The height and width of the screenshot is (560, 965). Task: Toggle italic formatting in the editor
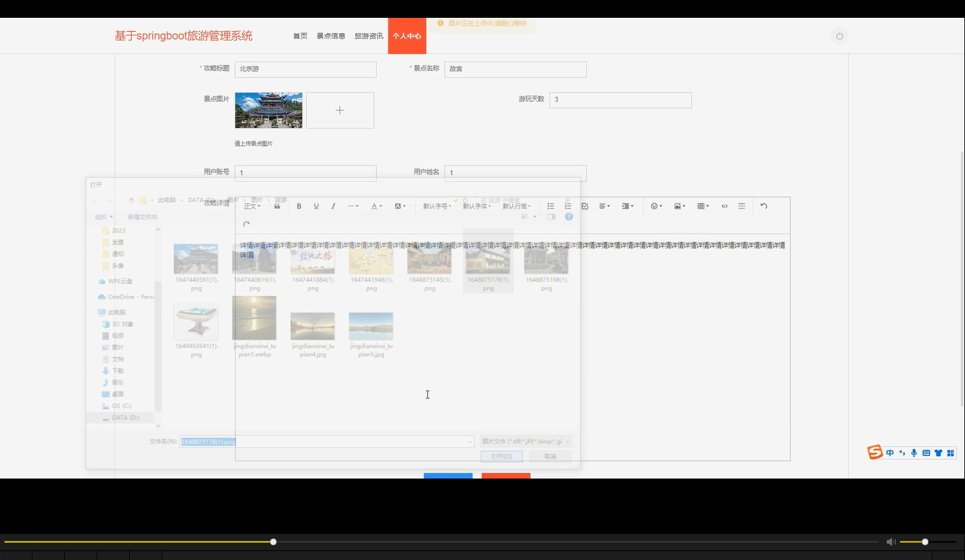333,206
